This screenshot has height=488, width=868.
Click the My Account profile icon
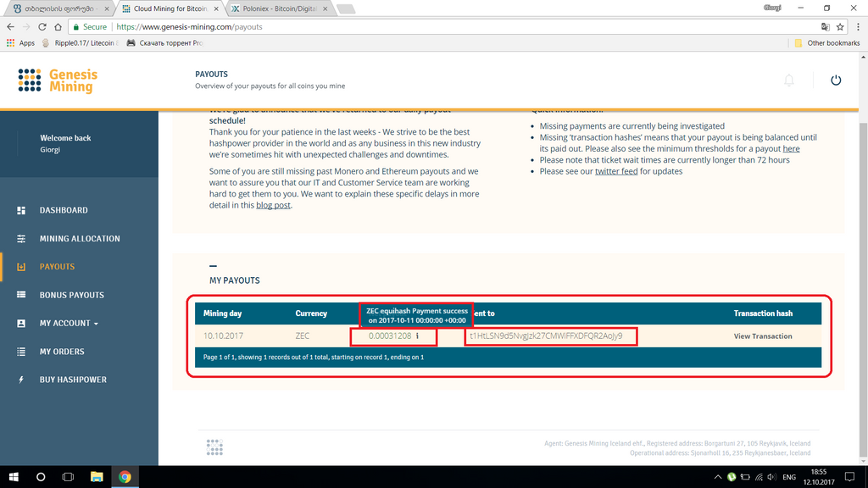click(21, 323)
